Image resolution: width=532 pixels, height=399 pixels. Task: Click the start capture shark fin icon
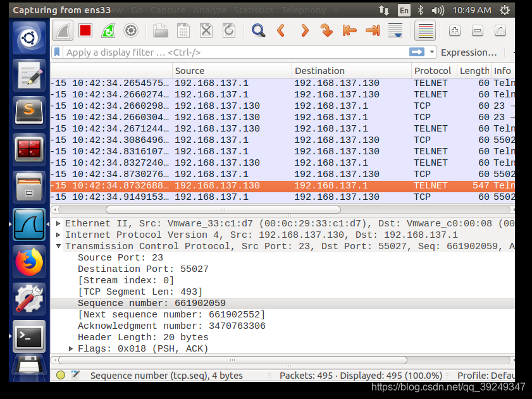(x=63, y=30)
